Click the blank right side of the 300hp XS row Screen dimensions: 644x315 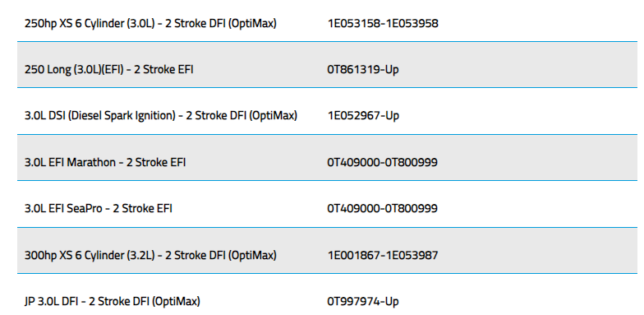(x=537, y=250)
